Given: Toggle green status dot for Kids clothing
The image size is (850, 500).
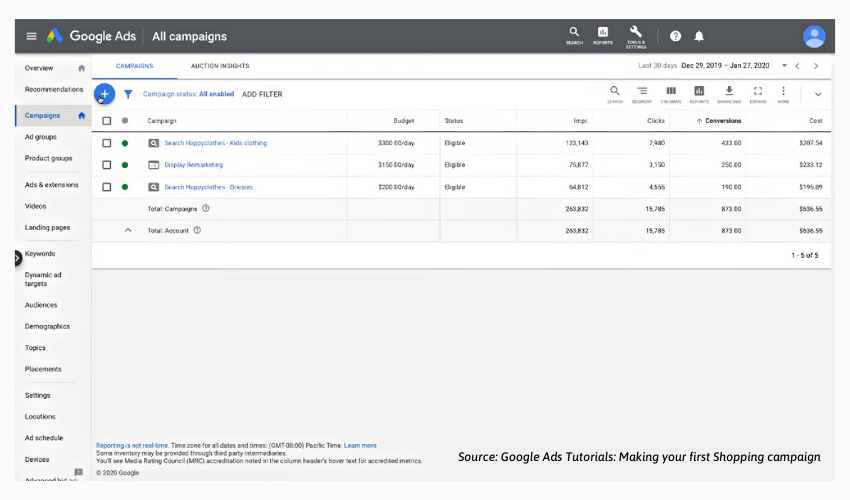Looking at the screenshot, I should click(x=125, y=143).
